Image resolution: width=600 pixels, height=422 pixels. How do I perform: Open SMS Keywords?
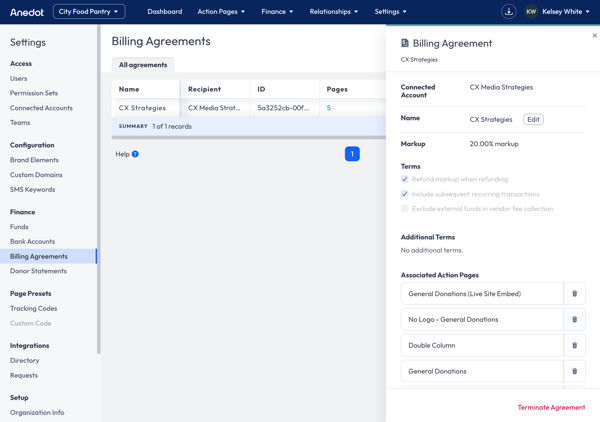point(33,189)
